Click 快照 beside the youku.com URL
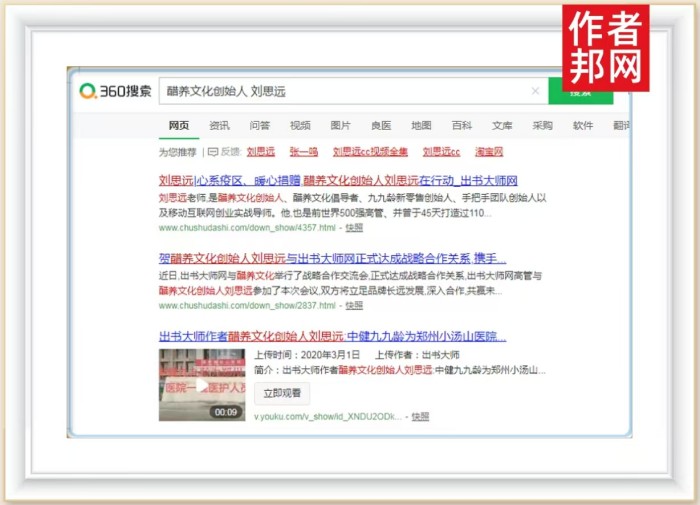This screenshot has height=505, width=700. (420, 416)
